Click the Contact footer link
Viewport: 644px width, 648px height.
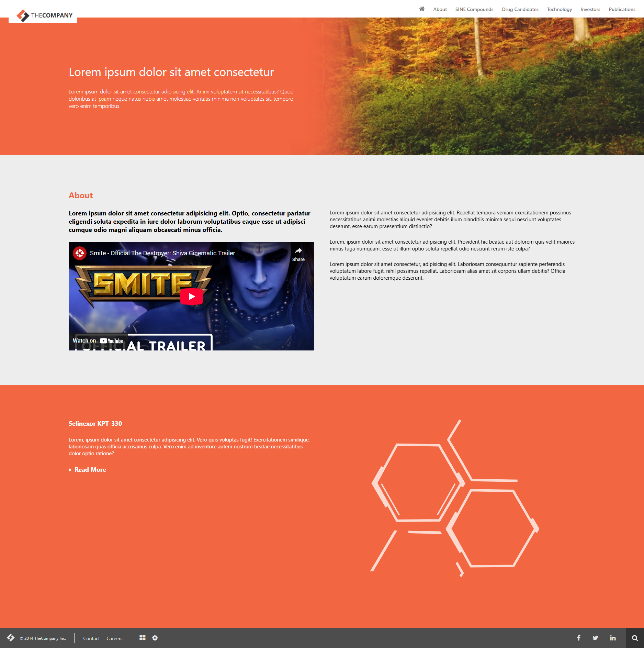[x=91, y=638]
